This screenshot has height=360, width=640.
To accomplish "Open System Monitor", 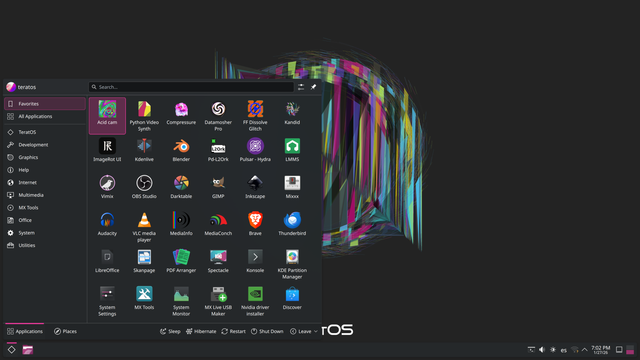I will (181, 301).
